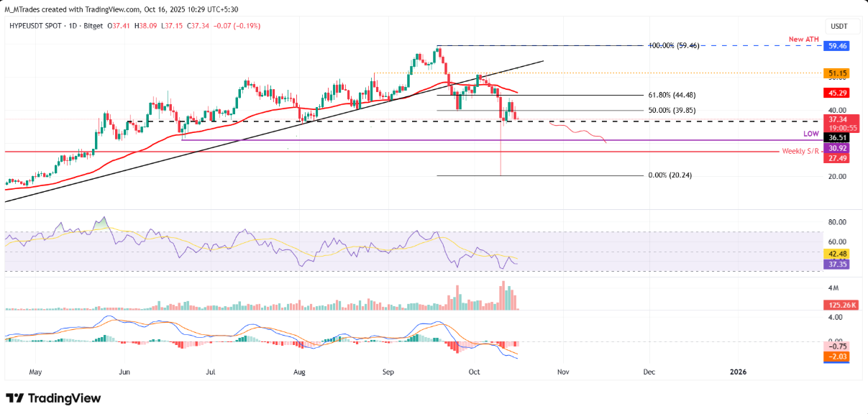This screenshot has height=414, width=868.
Task: Select the 59.46 blue price label
Action: click(x=839, y=45)
